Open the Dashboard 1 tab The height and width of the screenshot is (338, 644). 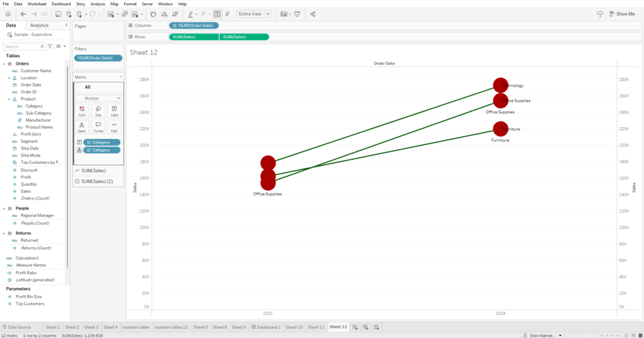(x=266, y=327)
